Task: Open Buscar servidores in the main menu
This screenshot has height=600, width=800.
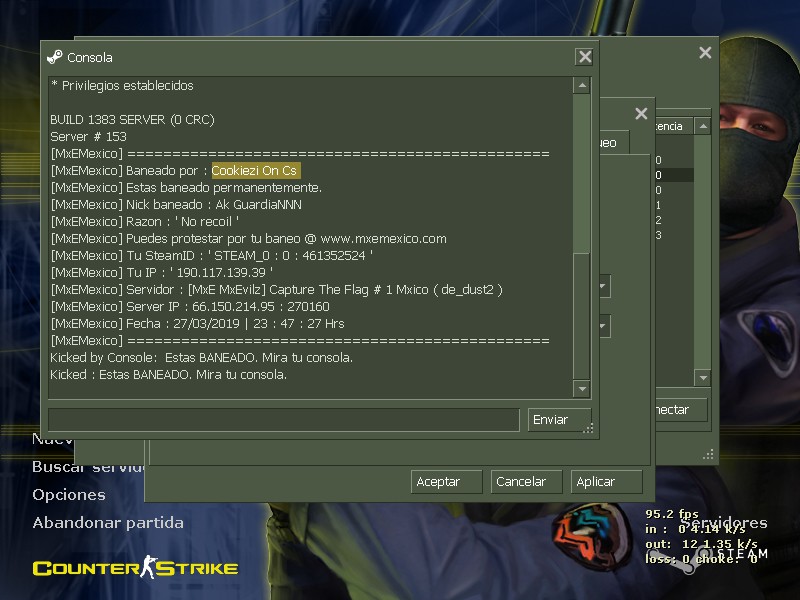Action: [88, 467]
